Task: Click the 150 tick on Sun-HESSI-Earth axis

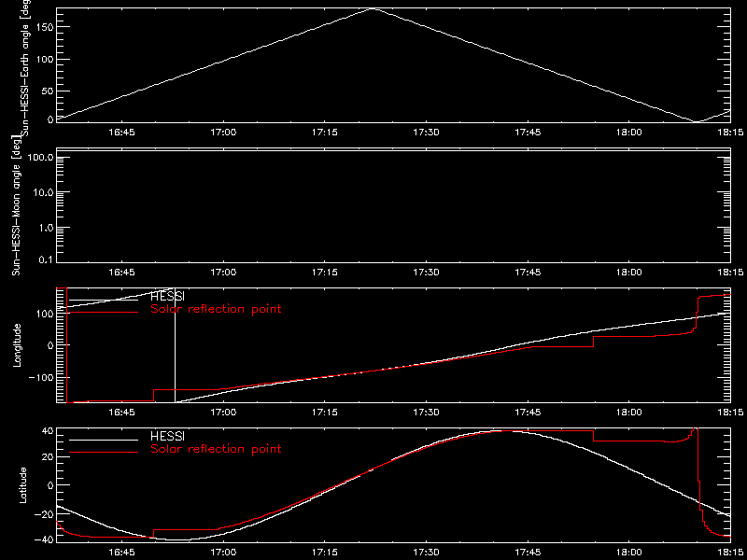Action: click(x=44, y=27)
